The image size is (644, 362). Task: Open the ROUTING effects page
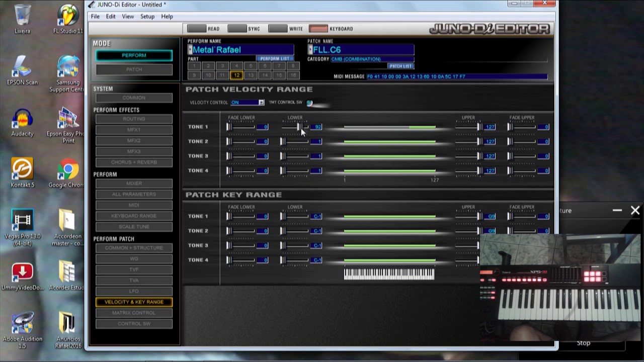tap(134, 119)
